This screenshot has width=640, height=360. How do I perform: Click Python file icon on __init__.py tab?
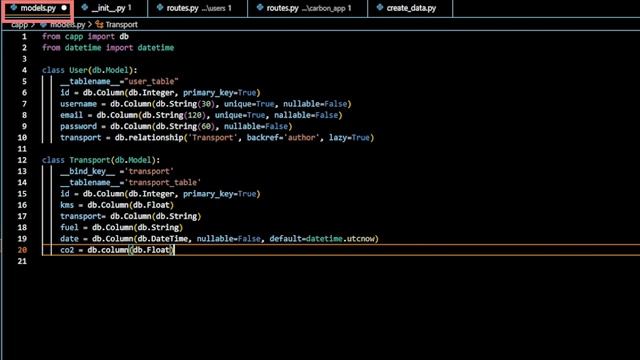[x=84, y=7]
